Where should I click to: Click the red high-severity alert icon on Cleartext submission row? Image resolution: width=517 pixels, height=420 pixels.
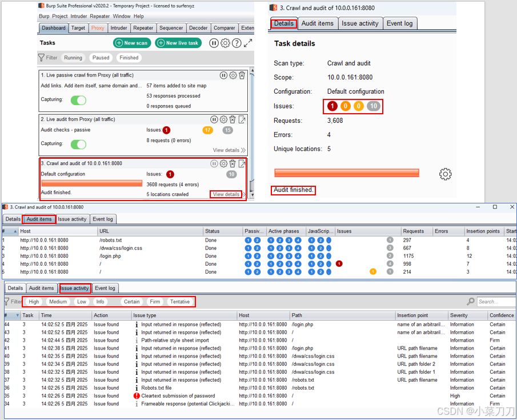137,395
